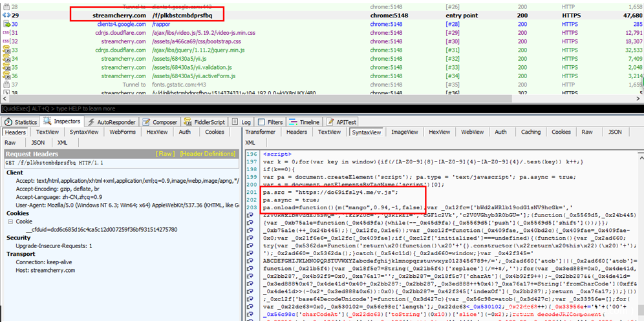The height and width of the screenshot is (323, 644).
Task: Toggle the Filters tab checkbox
Action: click(261, 121)
